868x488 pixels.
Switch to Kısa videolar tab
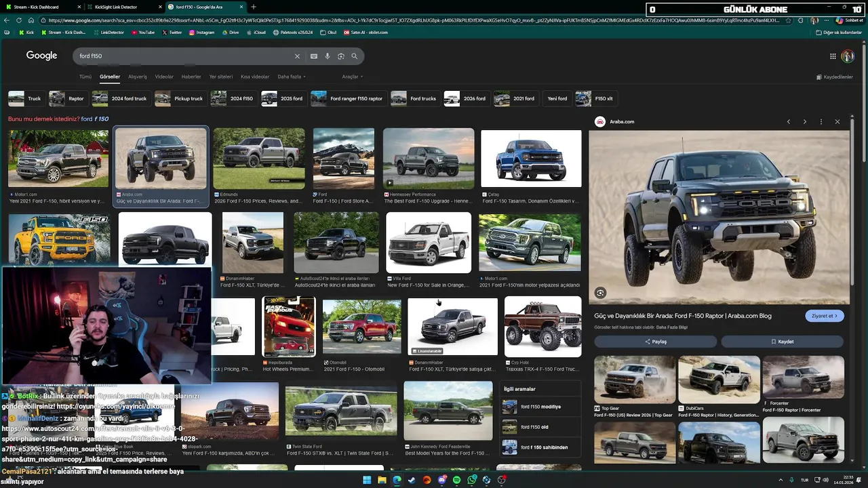pyautogui.click(x=255, y=77)
